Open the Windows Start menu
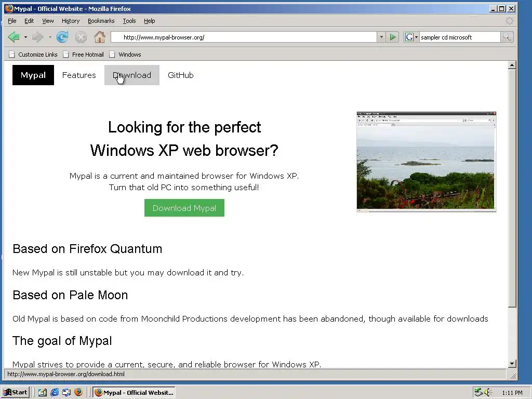 [x=16, y=392]
